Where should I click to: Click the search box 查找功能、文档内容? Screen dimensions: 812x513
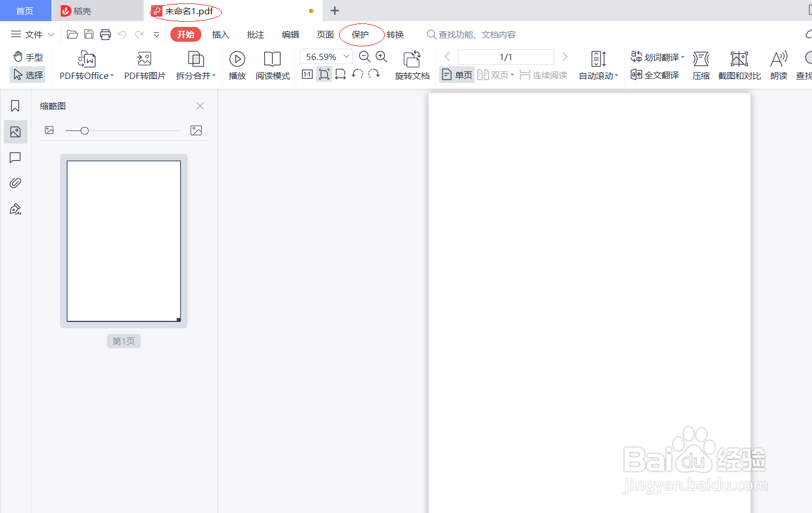point(472,34)
